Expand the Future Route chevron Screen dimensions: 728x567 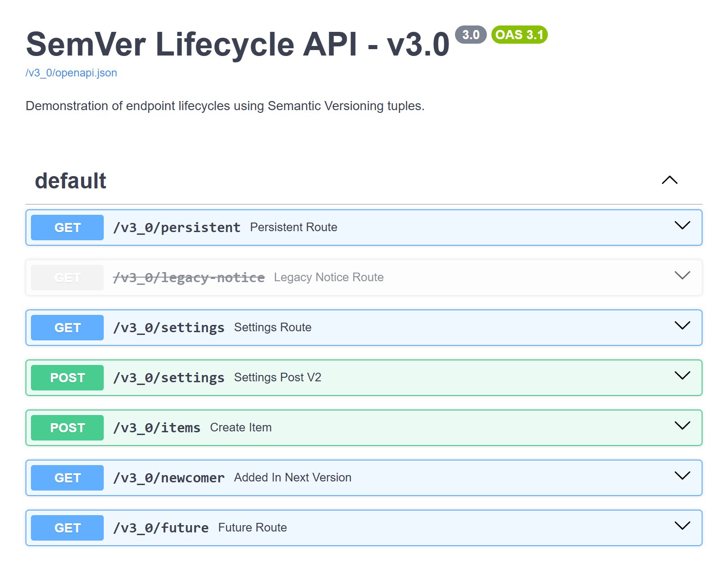point(682,526)
